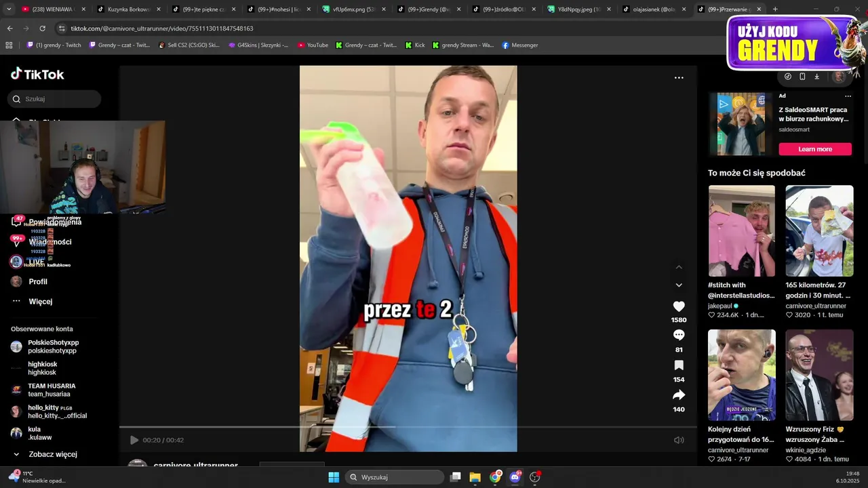
Task: Open Chrome from the taskbar
Action: coord(495,477)
